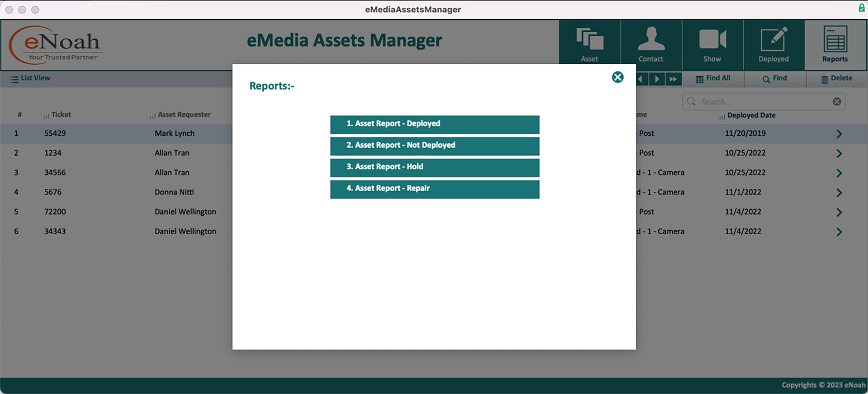Select ticket 34343 cell

55,231
